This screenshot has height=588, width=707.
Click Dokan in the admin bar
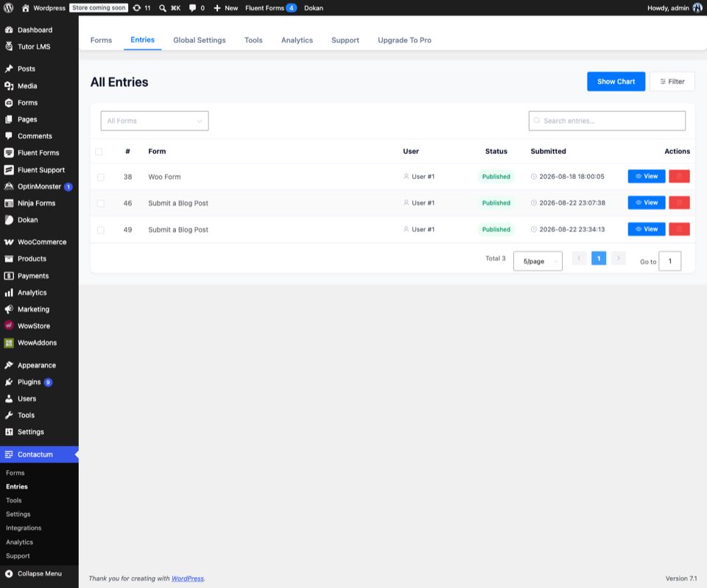pyautogui.click(x=314, y=8)
